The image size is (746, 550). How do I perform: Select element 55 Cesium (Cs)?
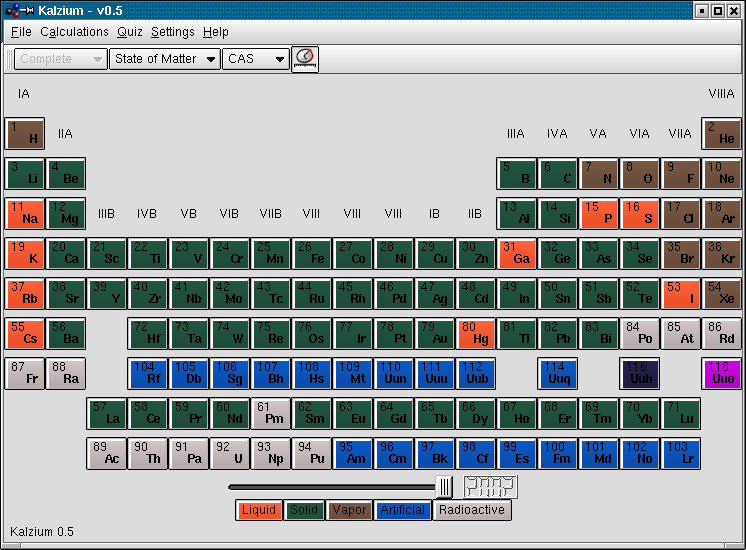coord(25,333)
